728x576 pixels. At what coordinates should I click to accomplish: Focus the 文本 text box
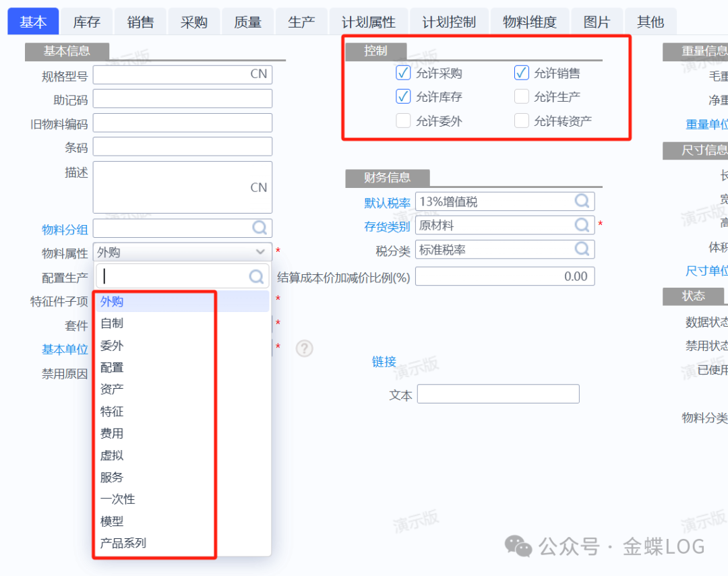498,394
